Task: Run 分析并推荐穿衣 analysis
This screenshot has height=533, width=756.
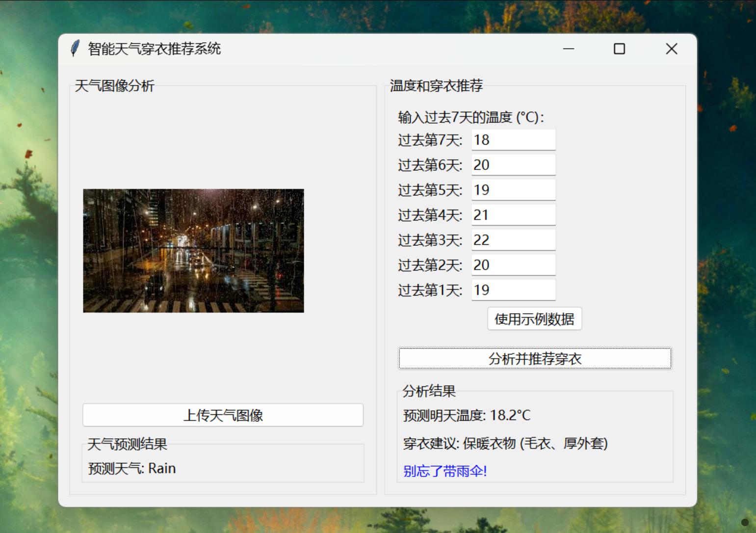Action: pyautogui.click(x=534, y=359)
